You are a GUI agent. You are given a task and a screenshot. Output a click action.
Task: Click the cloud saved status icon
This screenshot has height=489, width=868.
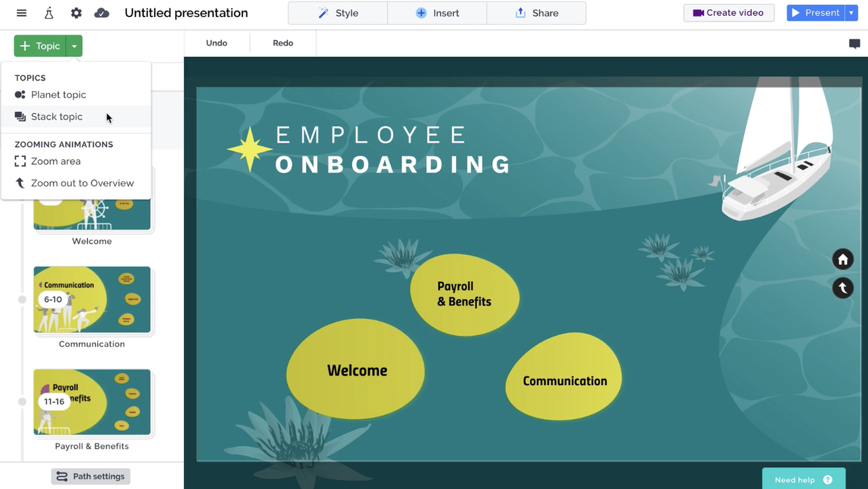pyautogui.click(x=102, y=13)
